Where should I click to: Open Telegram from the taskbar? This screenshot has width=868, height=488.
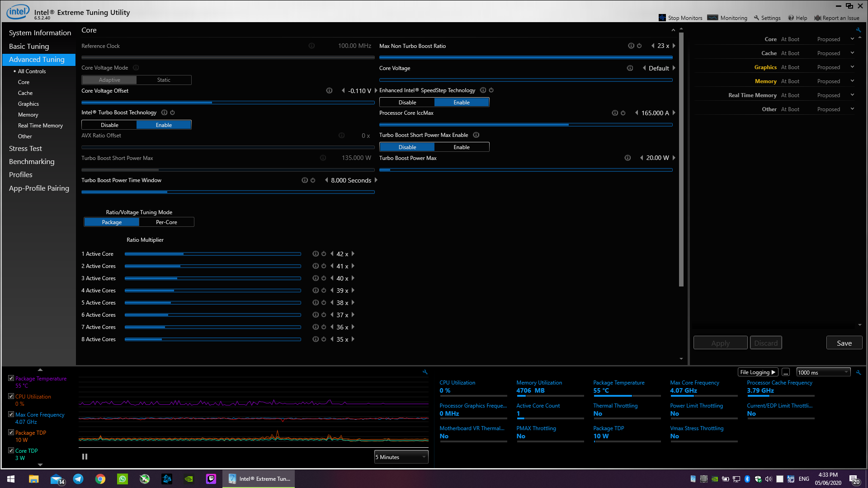pyautogui.click(x=78, y=479)
